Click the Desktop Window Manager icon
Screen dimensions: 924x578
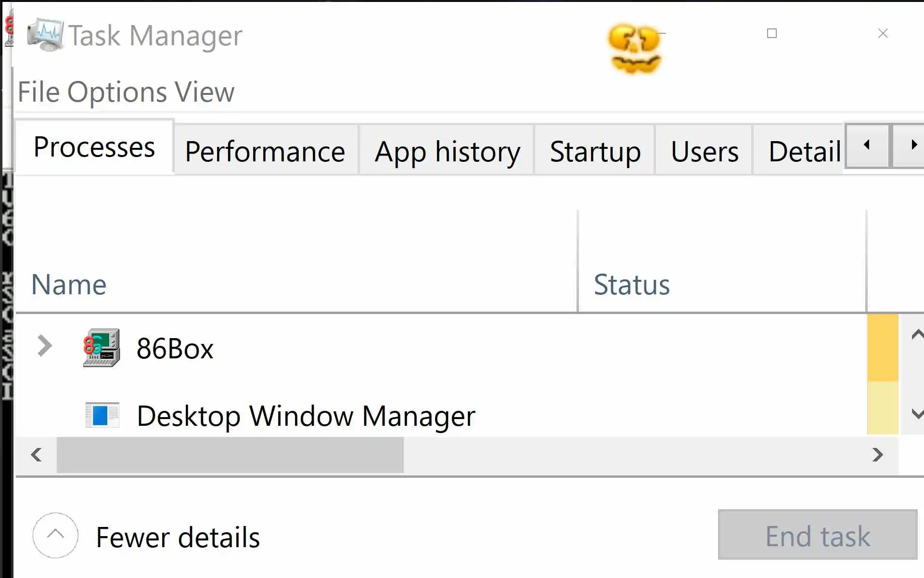(102, 415)
